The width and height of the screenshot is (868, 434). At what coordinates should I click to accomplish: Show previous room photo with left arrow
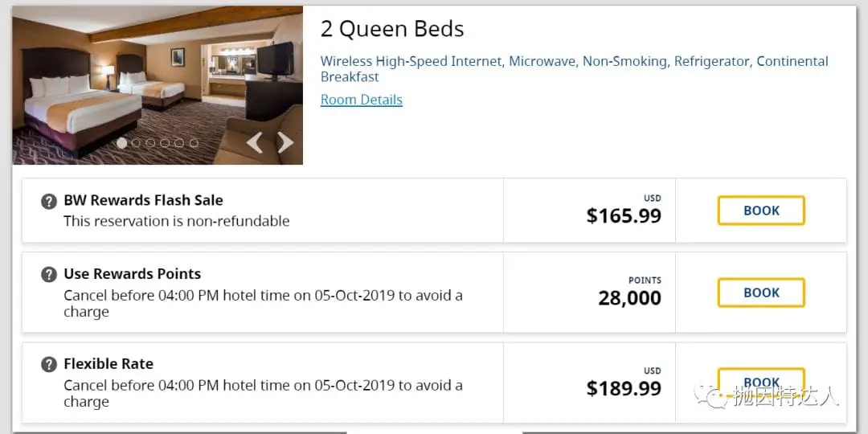254,143
